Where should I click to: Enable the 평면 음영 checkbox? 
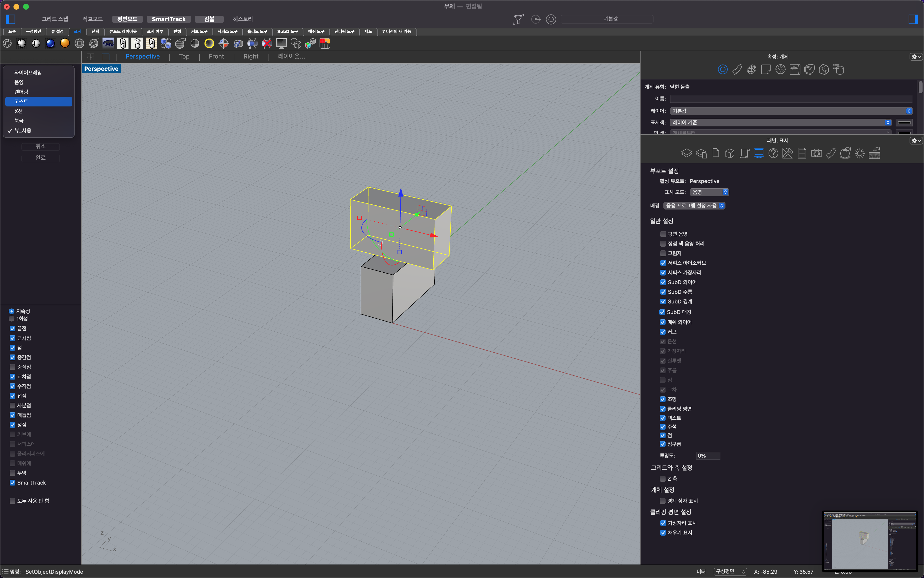tap(663, 234)
